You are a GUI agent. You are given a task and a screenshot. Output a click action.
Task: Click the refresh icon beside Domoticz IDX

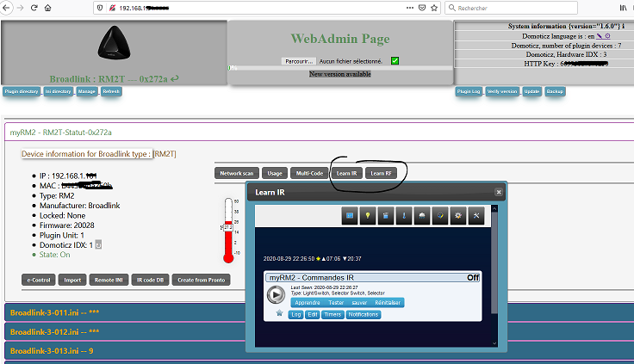point(98,245)
